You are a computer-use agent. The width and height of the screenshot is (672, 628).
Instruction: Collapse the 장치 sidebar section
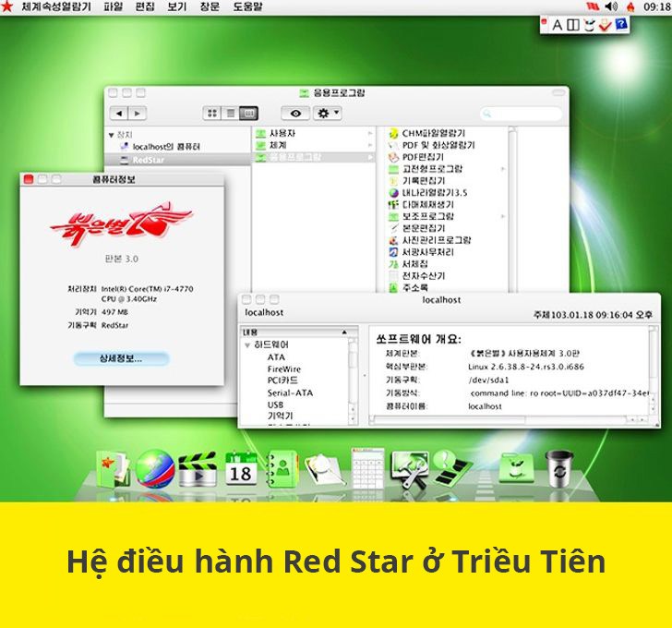pos(111,135)
